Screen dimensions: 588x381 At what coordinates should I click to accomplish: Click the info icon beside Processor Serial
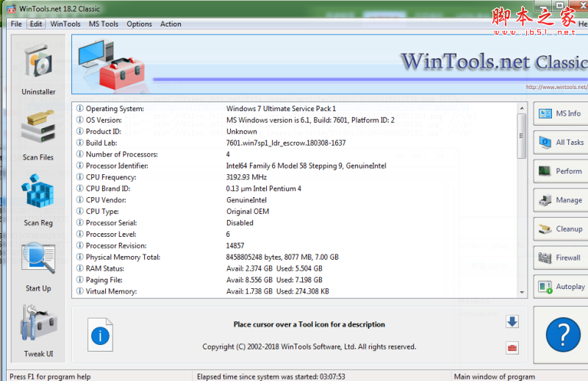(80, 223)
